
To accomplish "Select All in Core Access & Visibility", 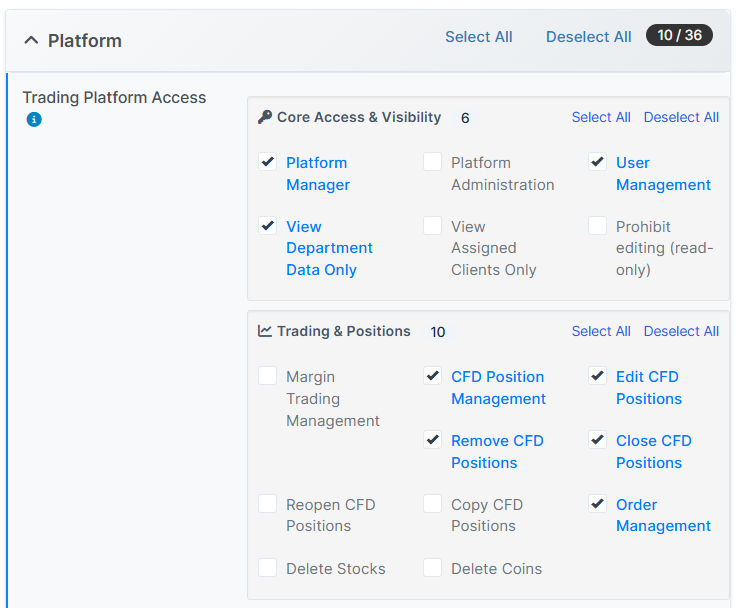I will (600, 117).
